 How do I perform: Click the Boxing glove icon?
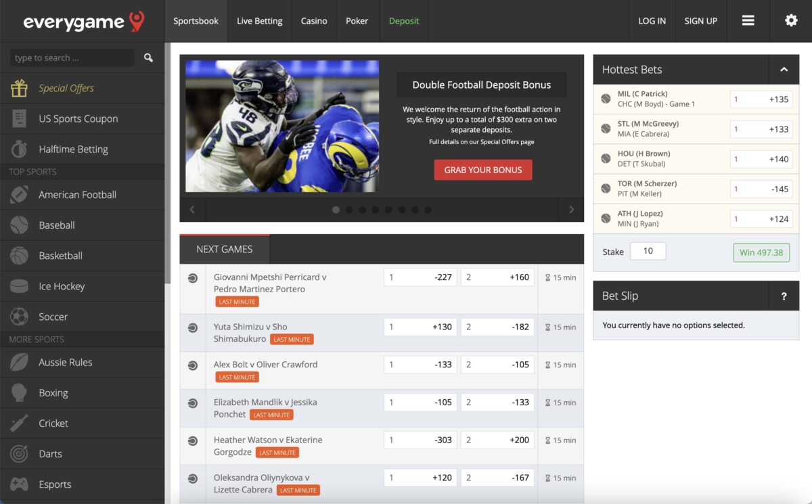(x=19, y=393)
